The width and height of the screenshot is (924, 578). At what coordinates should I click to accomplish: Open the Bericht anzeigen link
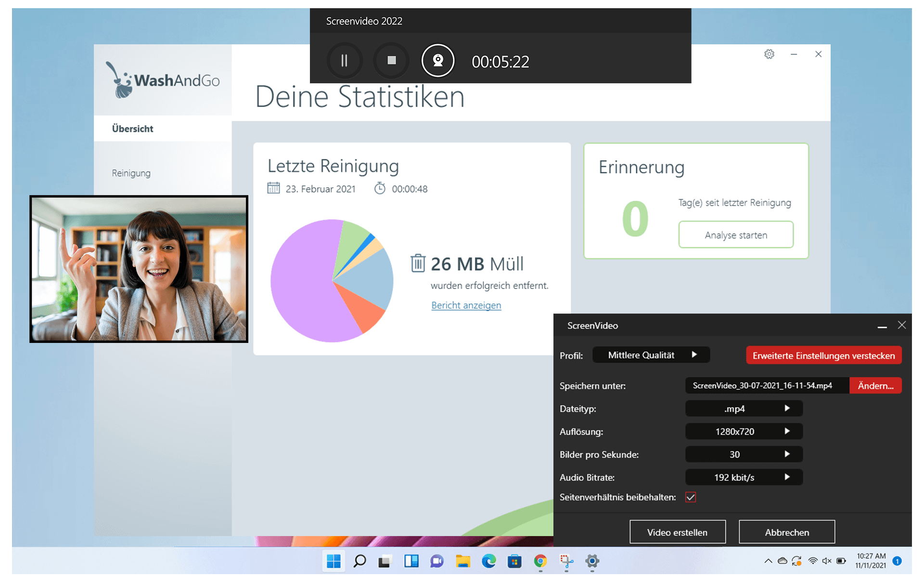pos(466,305)
